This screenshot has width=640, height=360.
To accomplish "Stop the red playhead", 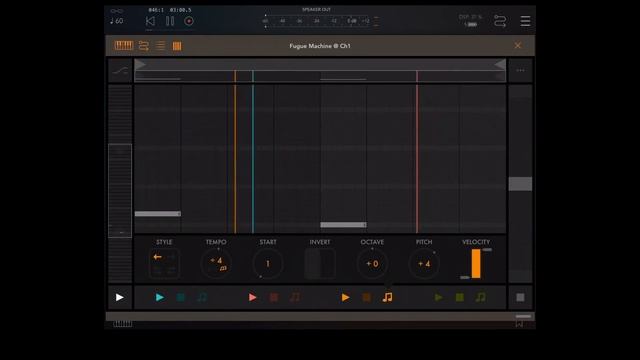I will [274, 298].
